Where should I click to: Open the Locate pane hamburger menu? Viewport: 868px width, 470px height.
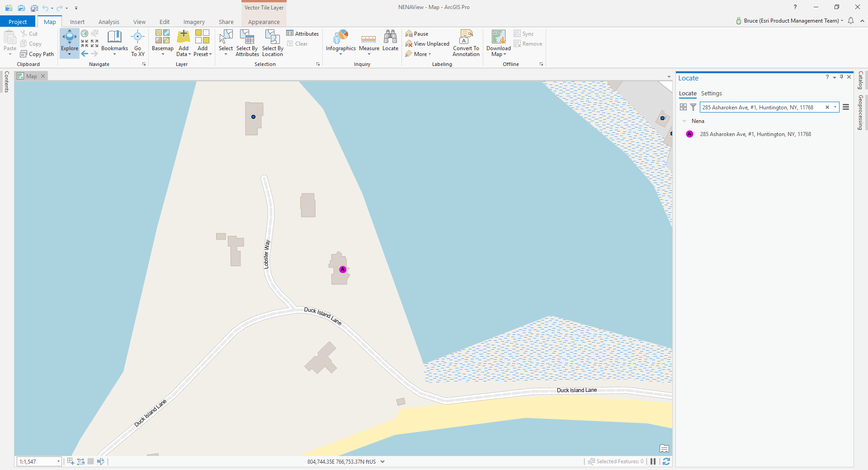[846, 107]
